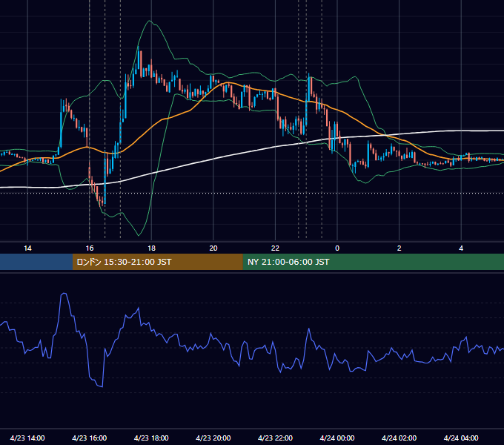This screenshot has width=504, height=445.
Task: Click the 16 hour label on price chart axis
Action: tap(90, 248)
